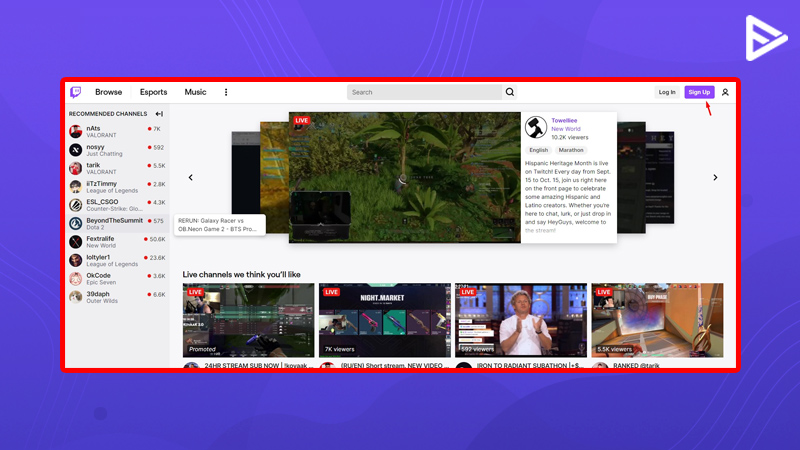
Task: Open loltyler1 channel avatar in sidebar
Action: tap(76, 260)
